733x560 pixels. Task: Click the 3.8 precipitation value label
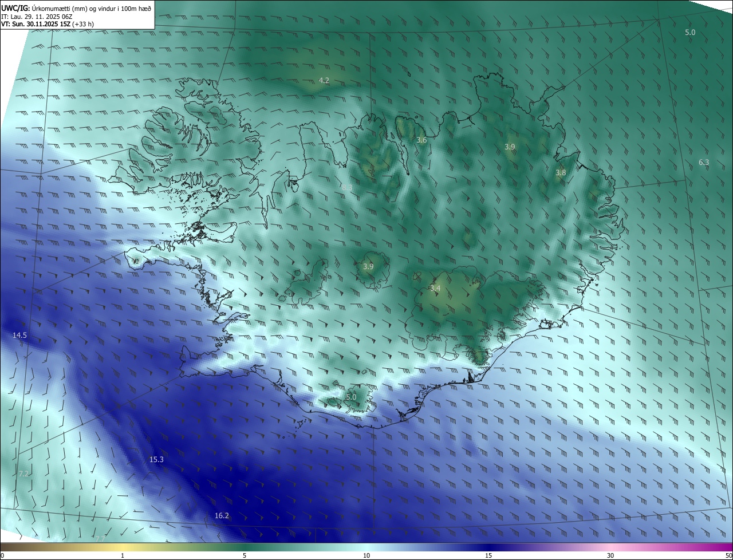pyautogui.click(x=561, y=172)
